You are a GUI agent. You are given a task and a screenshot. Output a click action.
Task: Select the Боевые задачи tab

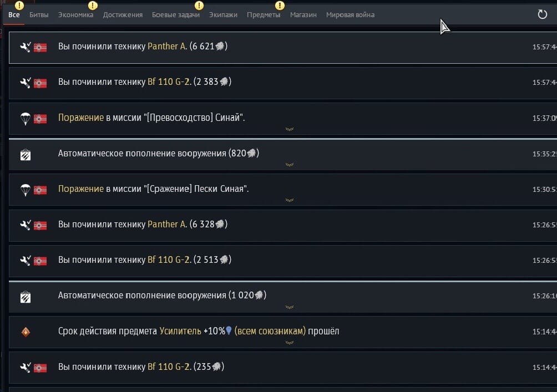(175, 15)
